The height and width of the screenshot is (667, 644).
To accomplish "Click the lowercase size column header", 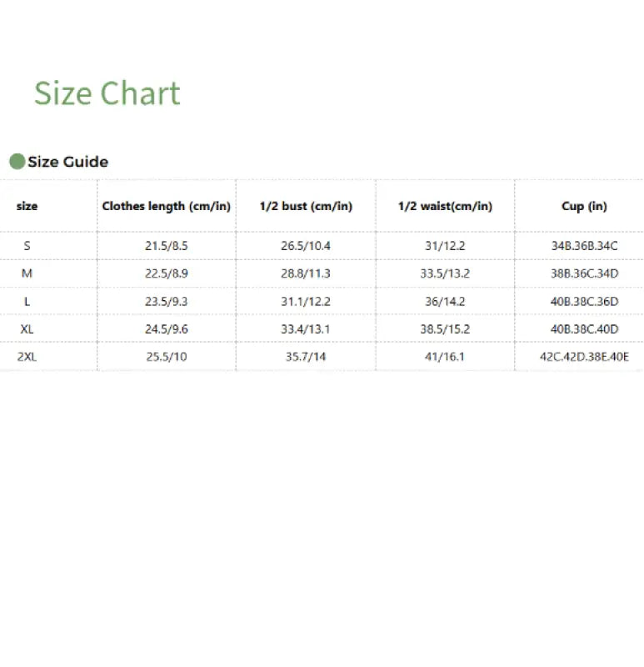I will tap(27, 206).
